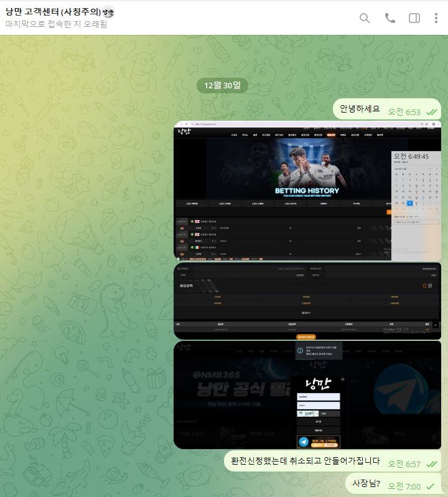
Task: Click the 12월 30일 date badge
Action: click(x=222, y=85)
